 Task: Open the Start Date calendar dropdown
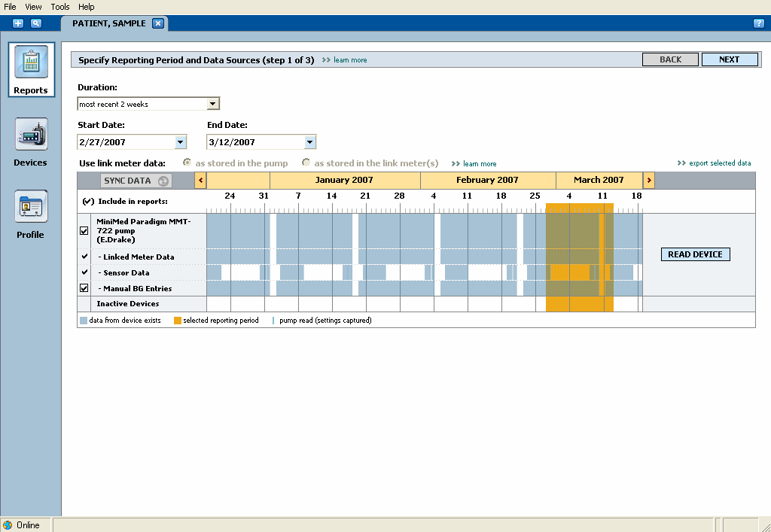pos(181,142)
